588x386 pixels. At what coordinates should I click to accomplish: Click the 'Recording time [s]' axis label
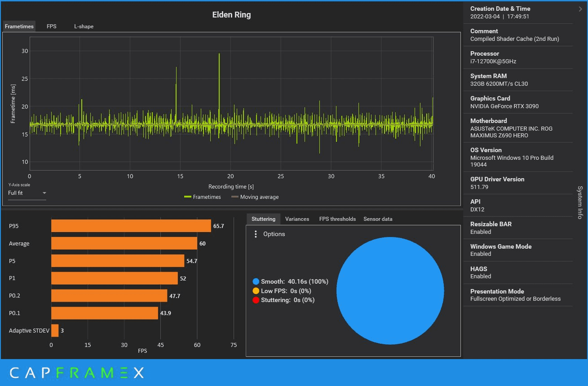point(231,186)
